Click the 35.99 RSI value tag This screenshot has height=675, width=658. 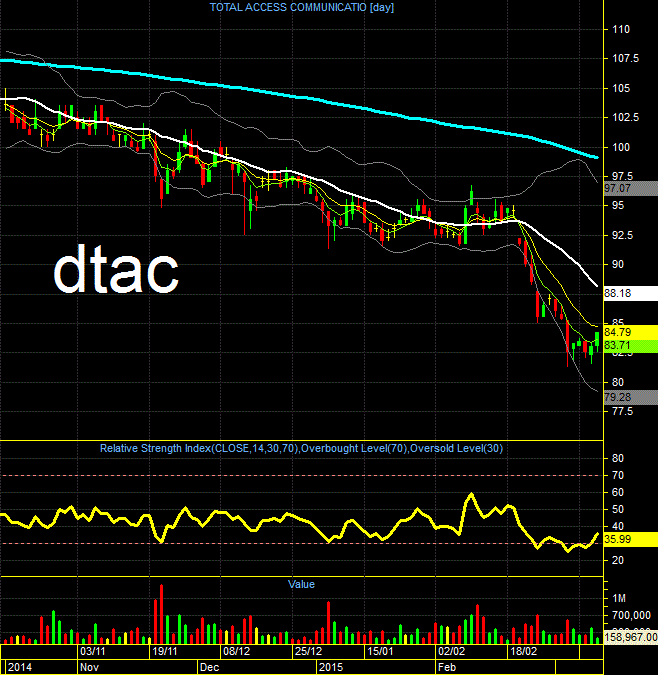(630, 539)
